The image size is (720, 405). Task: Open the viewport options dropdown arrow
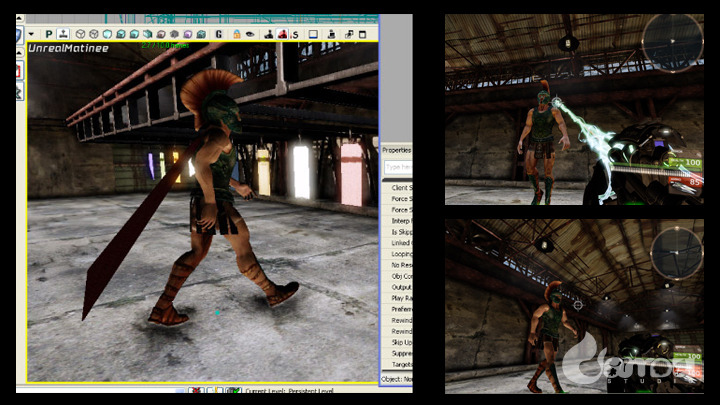pos(31,34)
